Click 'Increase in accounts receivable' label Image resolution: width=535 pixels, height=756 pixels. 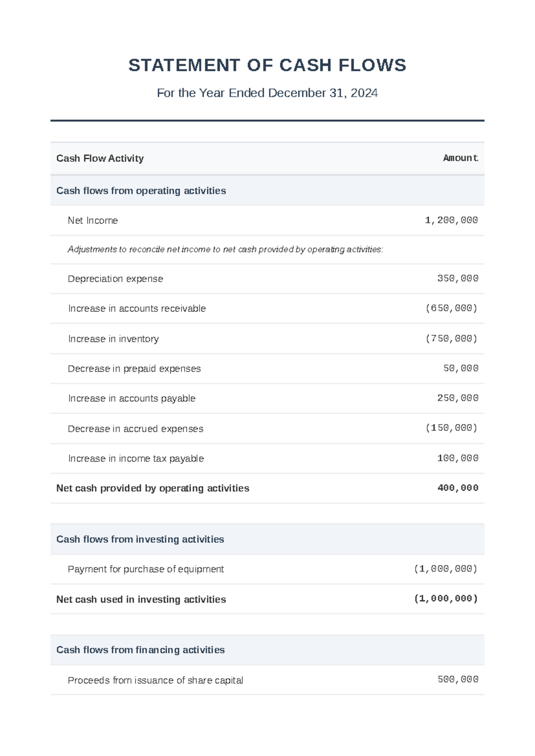point(137,308)
